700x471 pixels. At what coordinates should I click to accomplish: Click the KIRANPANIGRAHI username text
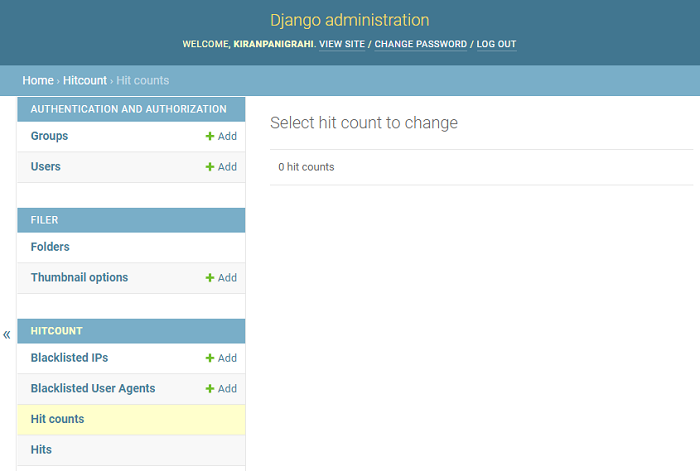[273, 44]
